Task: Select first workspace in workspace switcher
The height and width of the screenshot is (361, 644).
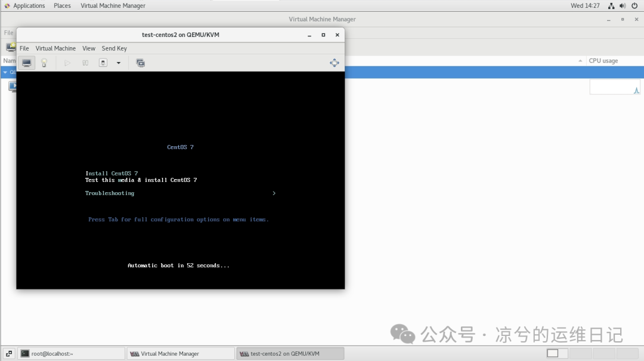Action: pyautogui.click(x=552, y=353)
